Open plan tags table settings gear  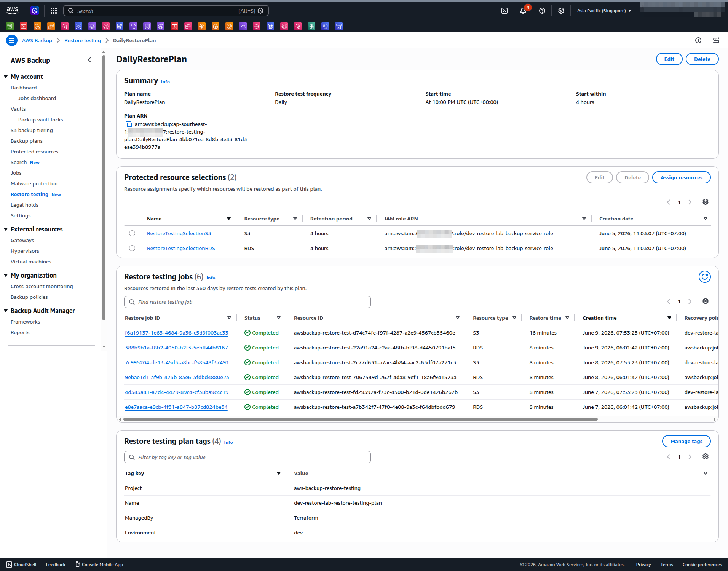pyautogui.click(x=706, y=456)
